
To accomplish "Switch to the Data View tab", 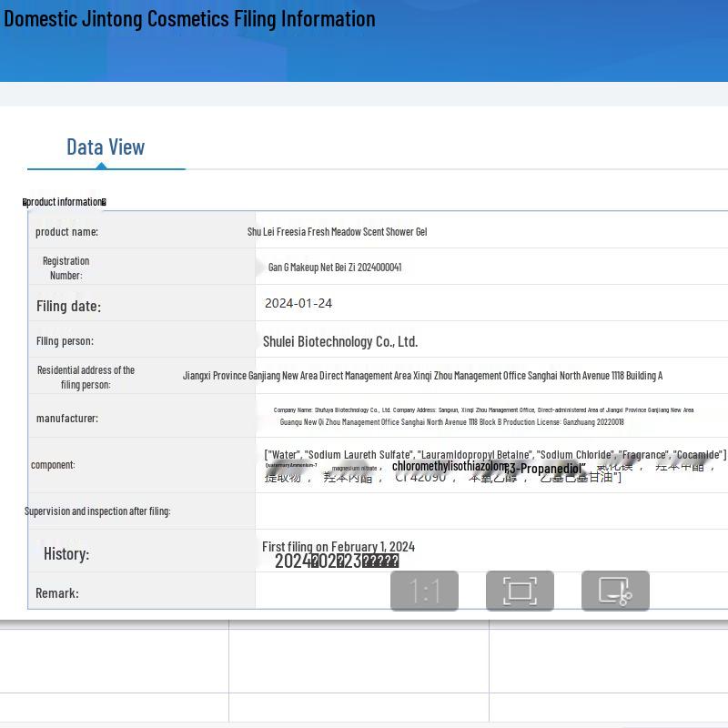I will [x=106, y=147].
